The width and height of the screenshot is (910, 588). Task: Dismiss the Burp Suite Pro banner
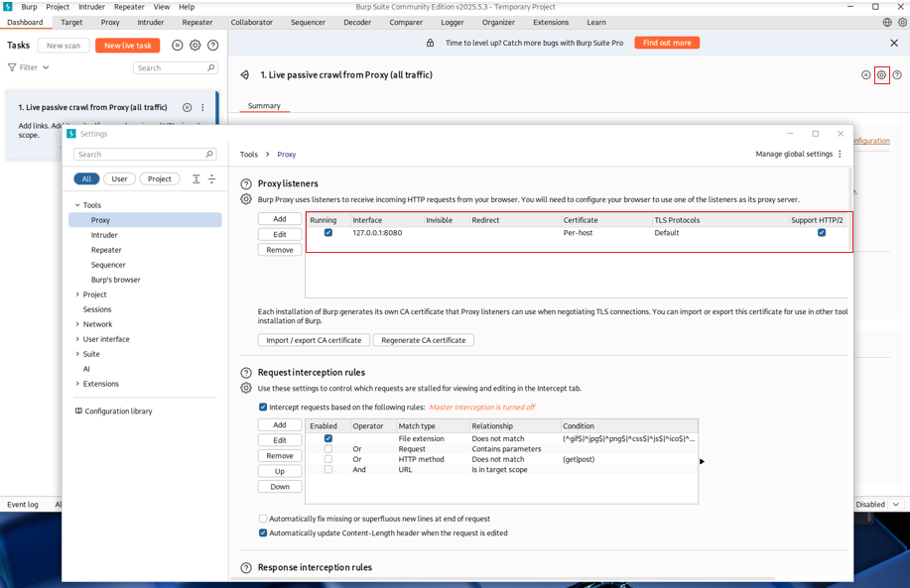tap(894, 43)
